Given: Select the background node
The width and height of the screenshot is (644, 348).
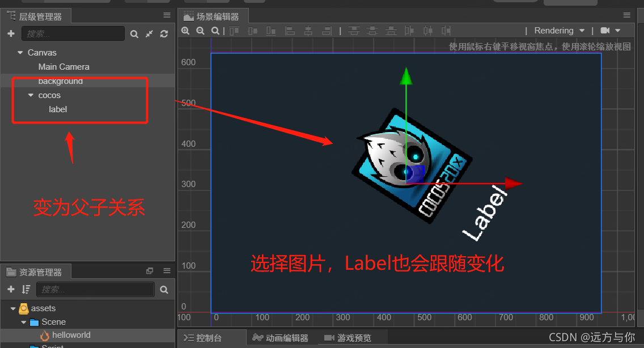Looking at the screenshot, I should [60, 81].
